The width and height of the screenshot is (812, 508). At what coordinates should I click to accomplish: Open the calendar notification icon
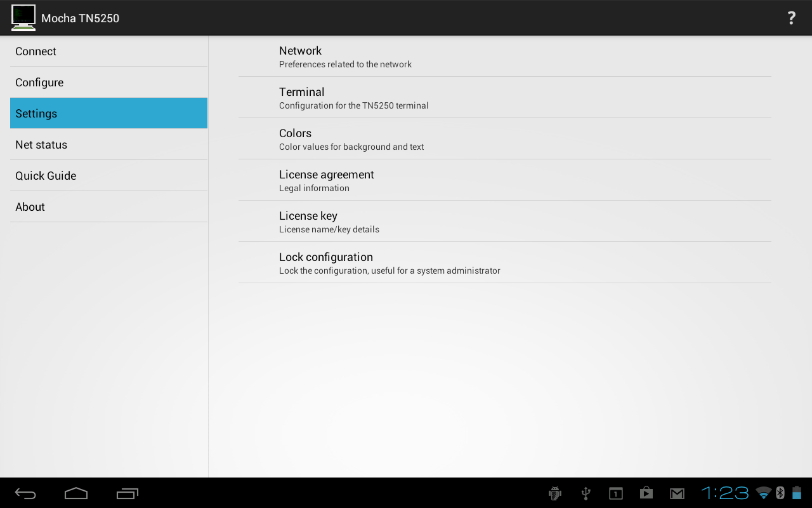(x=616, y=493)
